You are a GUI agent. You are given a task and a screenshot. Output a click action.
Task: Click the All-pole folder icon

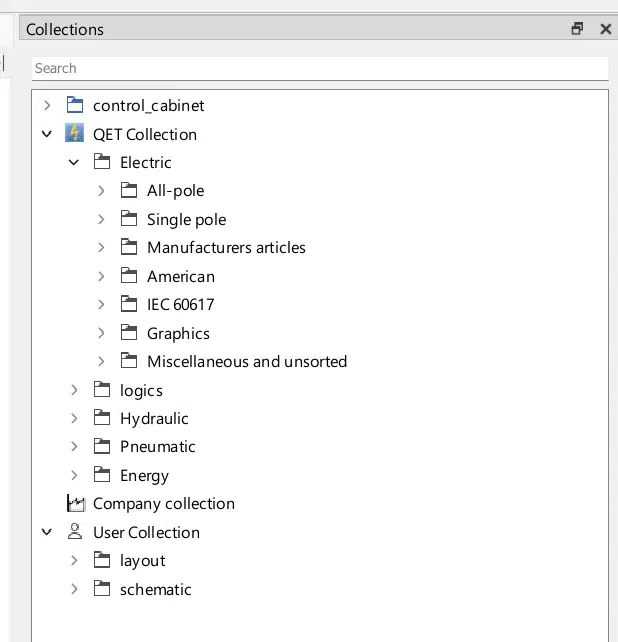[129, 190]
